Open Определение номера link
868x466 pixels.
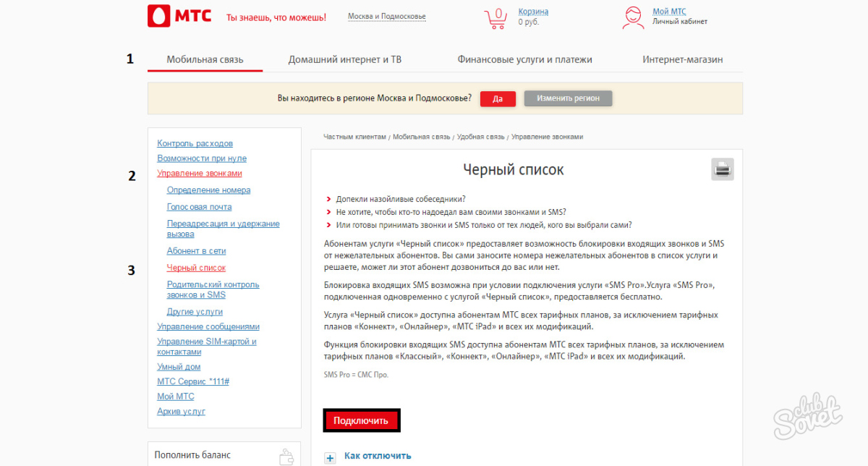pyautogui.click(x=208, y=190)
